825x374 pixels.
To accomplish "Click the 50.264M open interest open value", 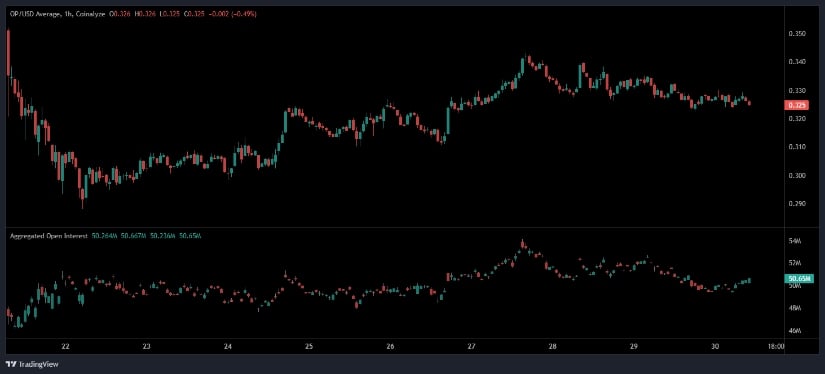I will [x=104, y=236].
